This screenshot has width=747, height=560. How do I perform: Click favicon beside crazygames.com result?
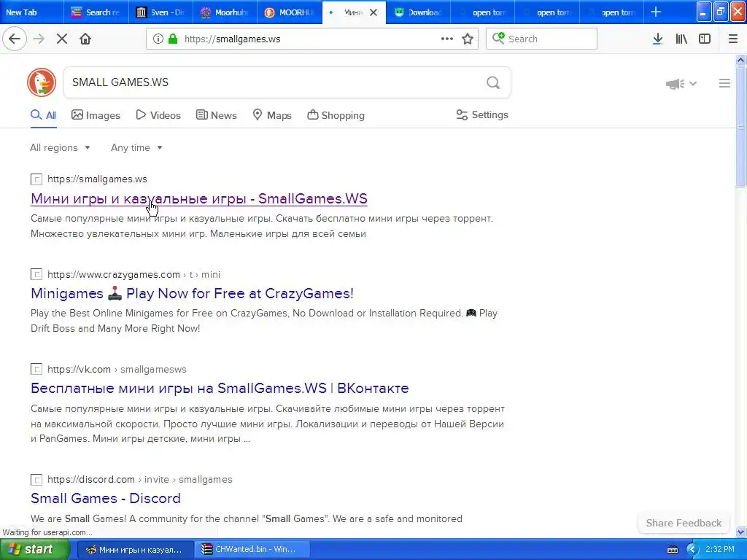(36, 274)
